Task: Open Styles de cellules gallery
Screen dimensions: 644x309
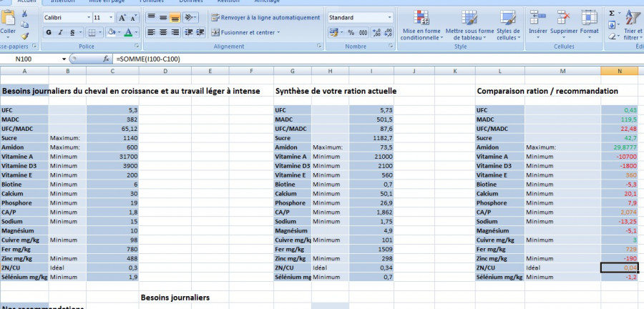Action: 508,24
